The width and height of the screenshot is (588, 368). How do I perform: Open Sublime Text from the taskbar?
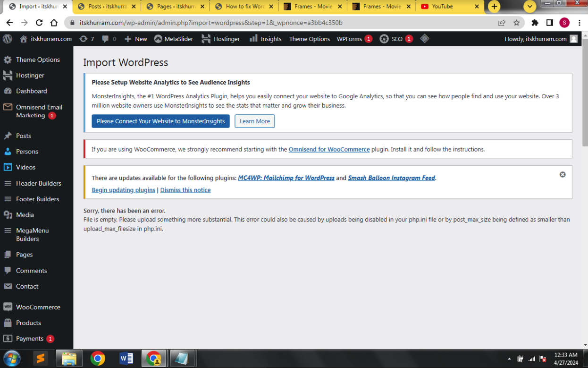[x=41, y=359]
